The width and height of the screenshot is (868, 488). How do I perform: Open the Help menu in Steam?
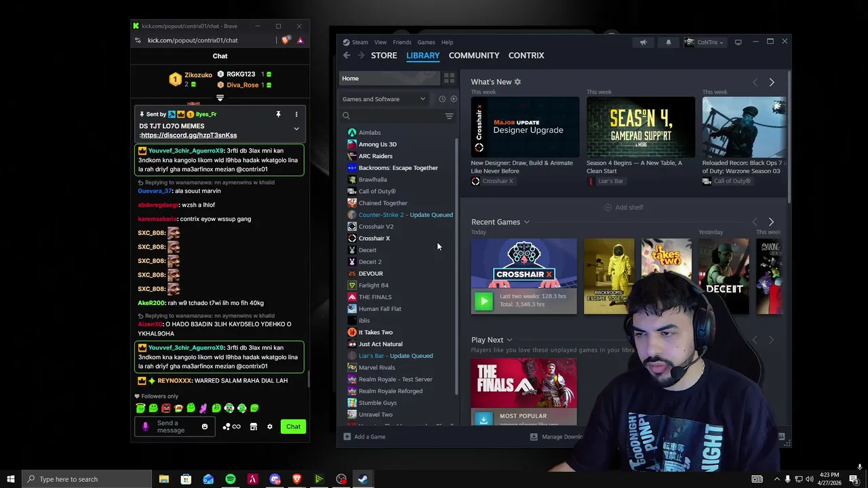[x=447, y=42]
